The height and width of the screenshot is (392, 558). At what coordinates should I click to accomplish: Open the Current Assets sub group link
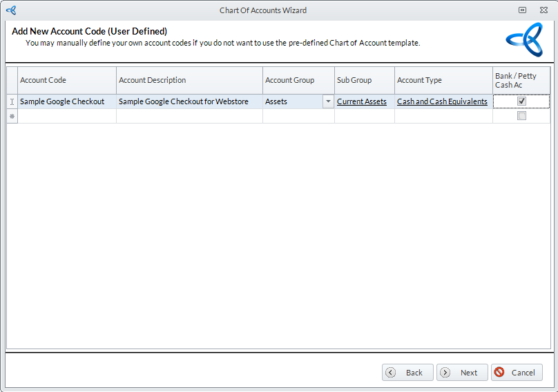(362, 101)
